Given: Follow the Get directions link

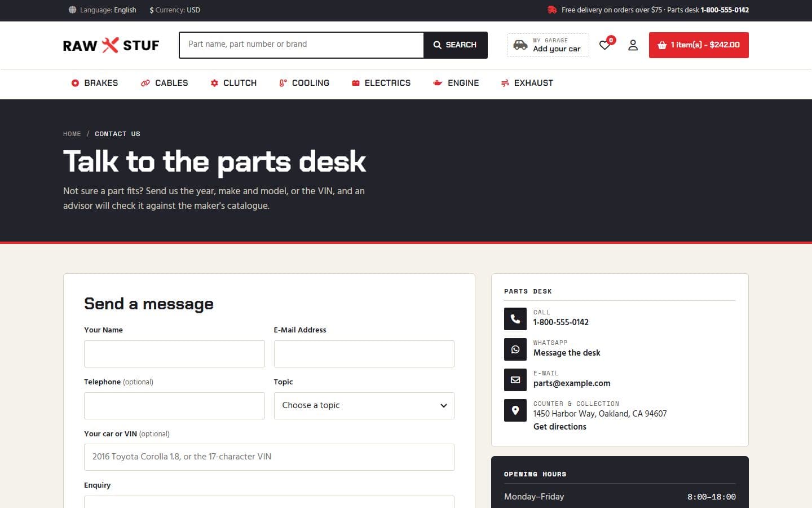Looking at the screenshot, I should (560, 427).
